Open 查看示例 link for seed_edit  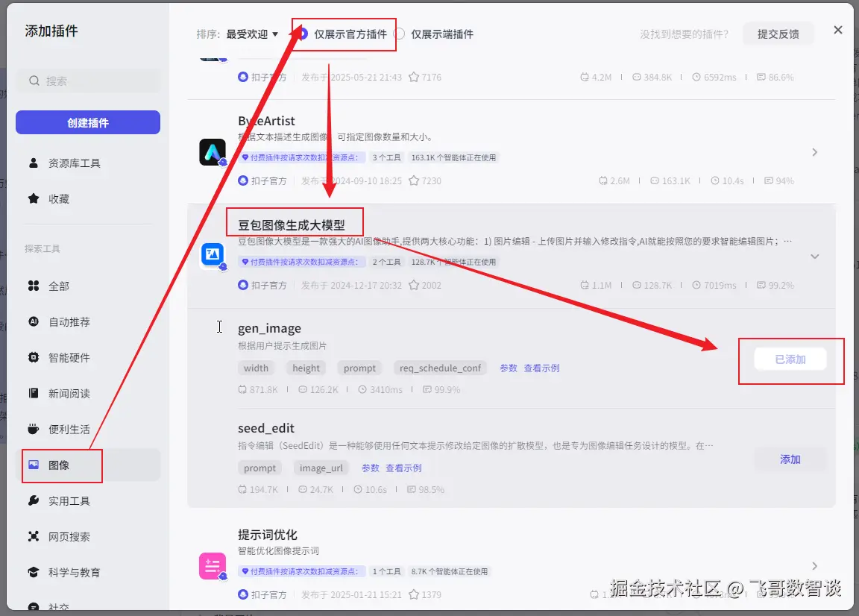coord(403,468)
